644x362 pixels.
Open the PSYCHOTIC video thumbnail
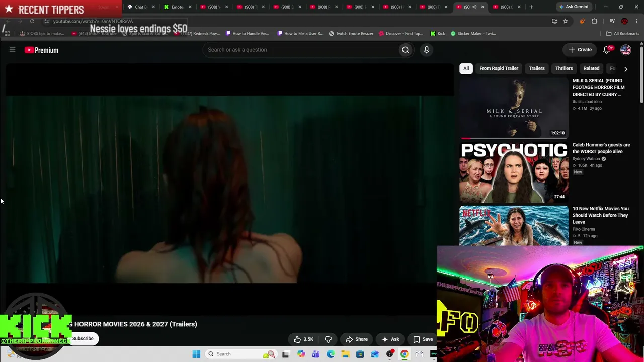click(x=514, y=172)
